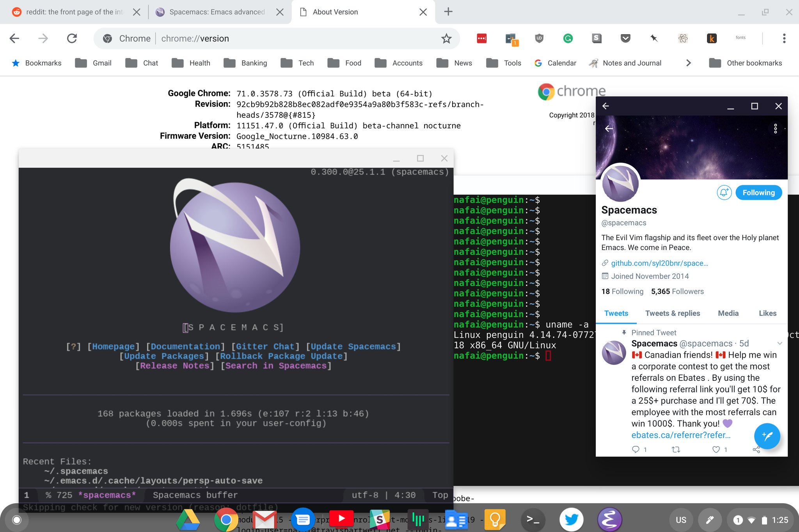Open the fonts extension icon
The image size is (799, 532).
point(740,38)
